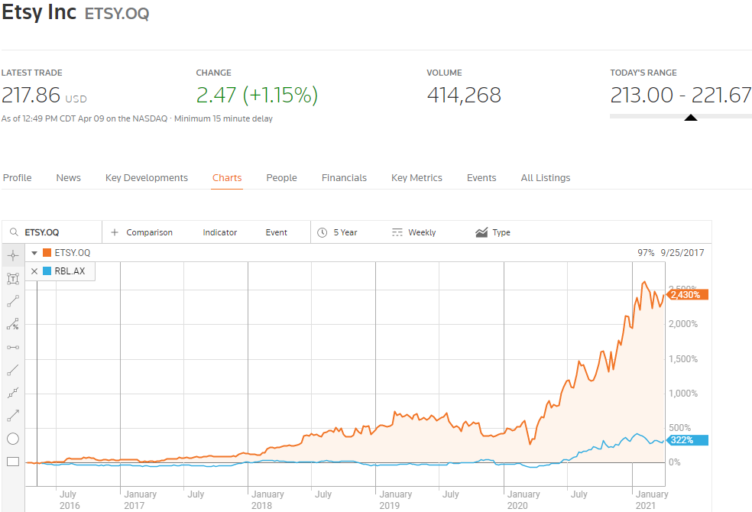Click the Etsy Inc company title
The image size is (752, 512).
click(39, 12)
